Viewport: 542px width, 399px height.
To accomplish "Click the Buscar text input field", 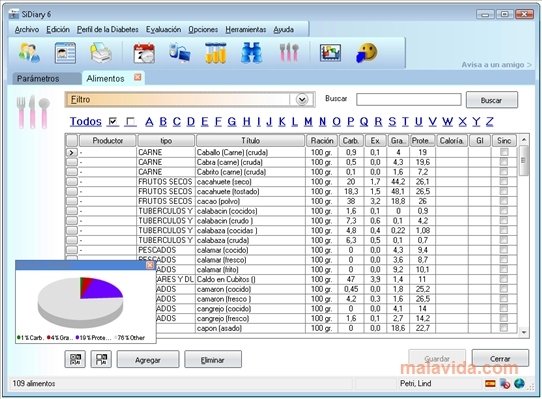I will pos(409,100).
